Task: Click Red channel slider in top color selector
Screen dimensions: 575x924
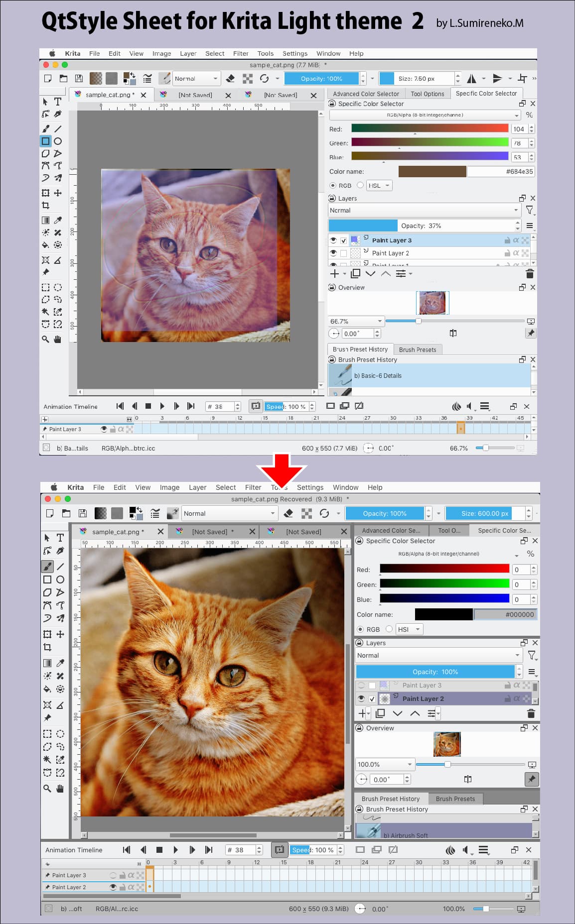Action: coord(430,128)
